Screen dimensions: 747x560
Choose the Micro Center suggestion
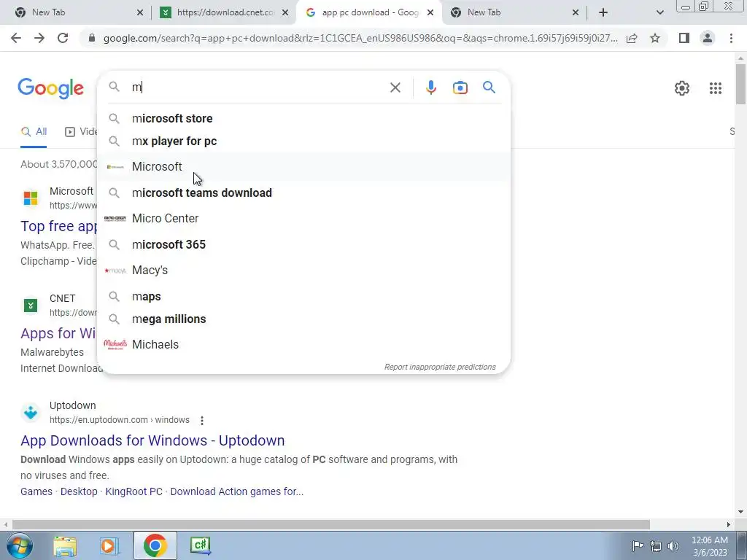pyautogui.click(x=304, y=219)
